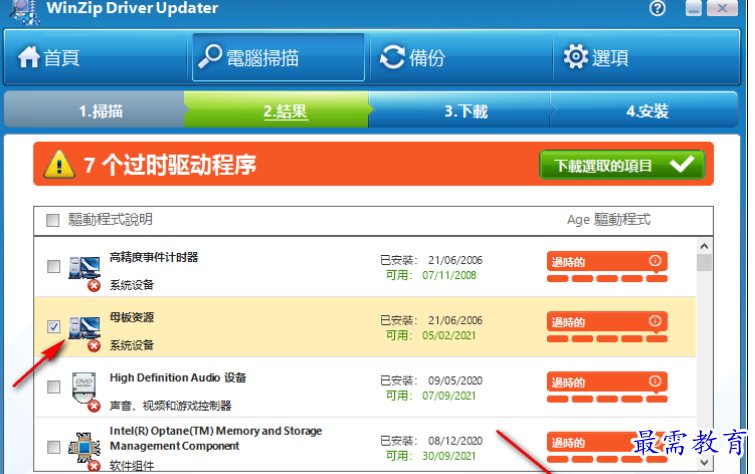Select the 母板资源 driver name

pos(131,317)
